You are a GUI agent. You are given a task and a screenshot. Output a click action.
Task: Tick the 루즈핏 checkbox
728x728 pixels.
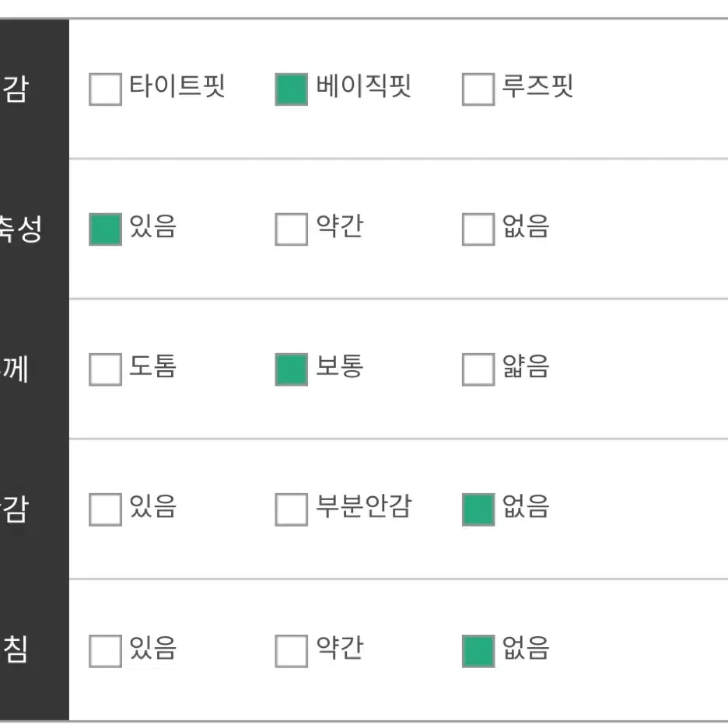pyautogui.click(x=478, y=89)
